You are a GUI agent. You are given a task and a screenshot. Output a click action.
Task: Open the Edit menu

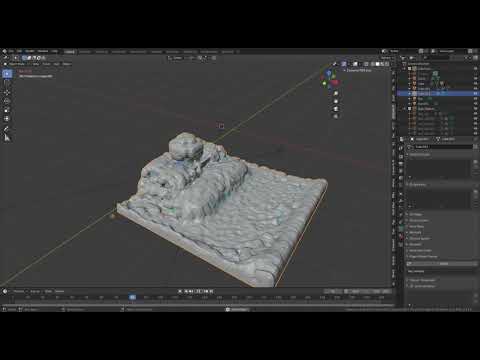[x=19, y=51]
